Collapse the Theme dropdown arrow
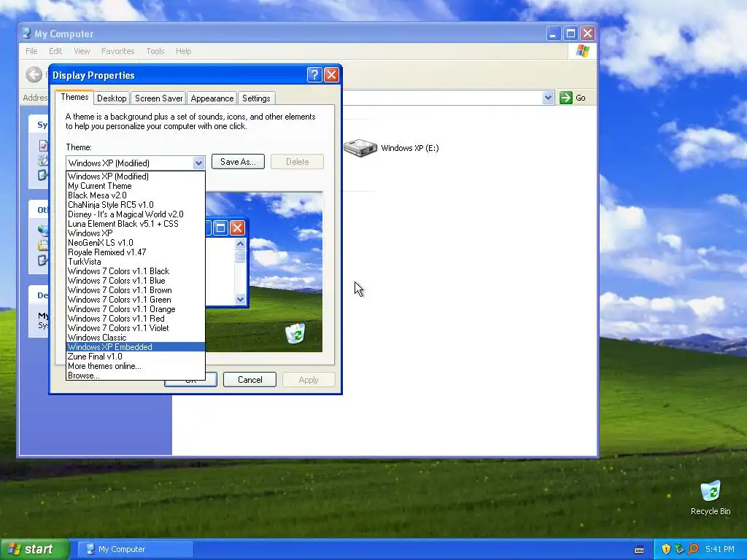The width and height of the screenshot is (747, 560). point(198,163)
